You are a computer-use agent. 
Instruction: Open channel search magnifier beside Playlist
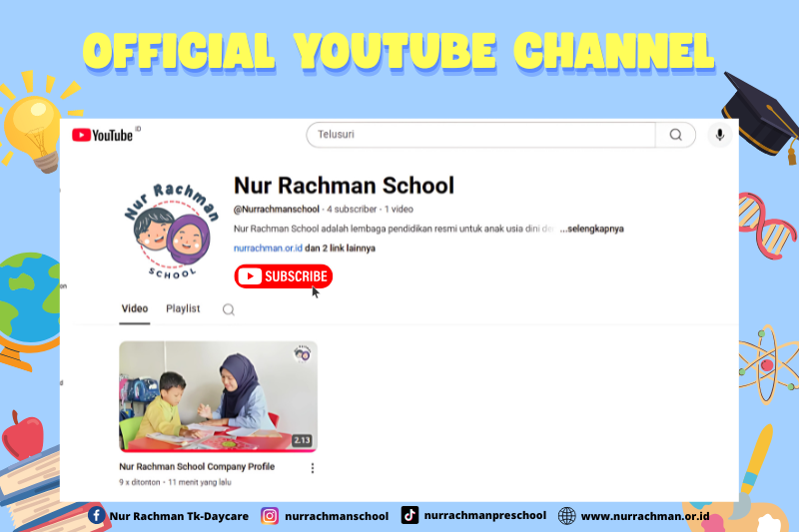[228, 309]
